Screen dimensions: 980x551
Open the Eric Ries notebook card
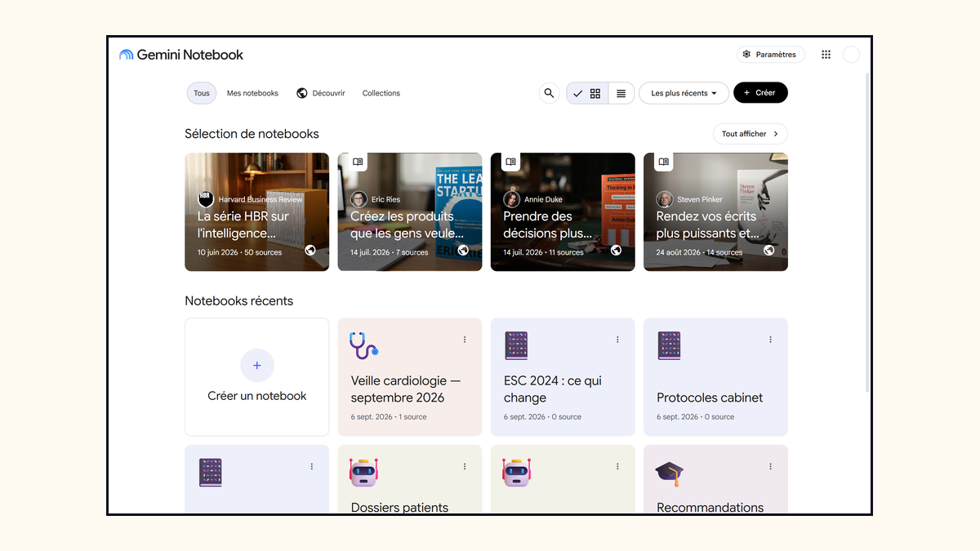pyautogui.click(x=410, y=211)
